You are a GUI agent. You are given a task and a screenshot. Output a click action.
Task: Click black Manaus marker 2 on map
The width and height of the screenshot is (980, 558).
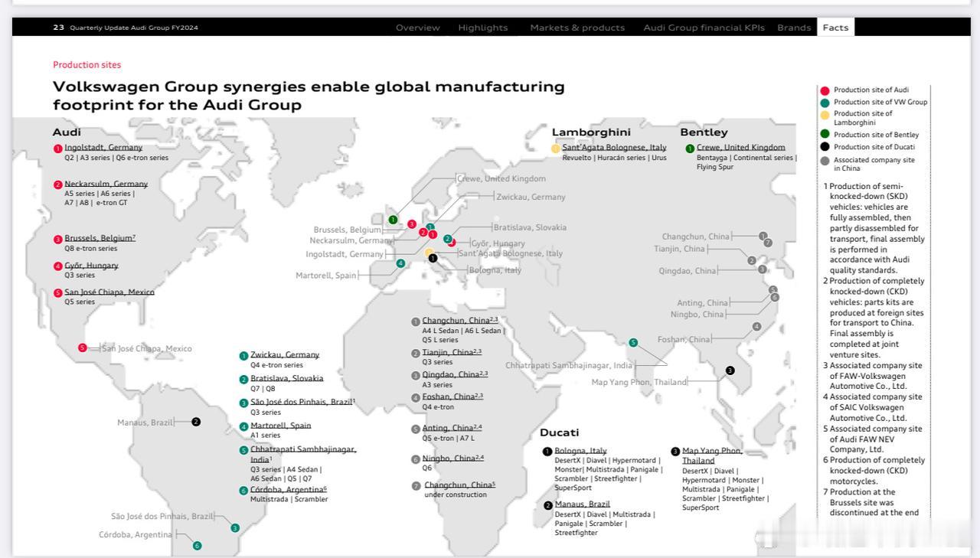click(196, 422)
